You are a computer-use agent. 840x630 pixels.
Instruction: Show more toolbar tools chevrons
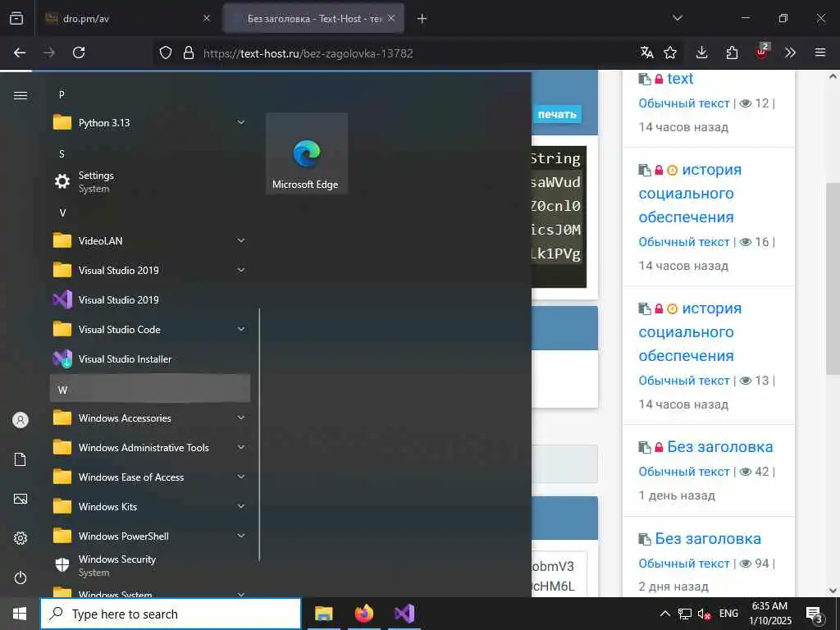click(x=790, y=52)
